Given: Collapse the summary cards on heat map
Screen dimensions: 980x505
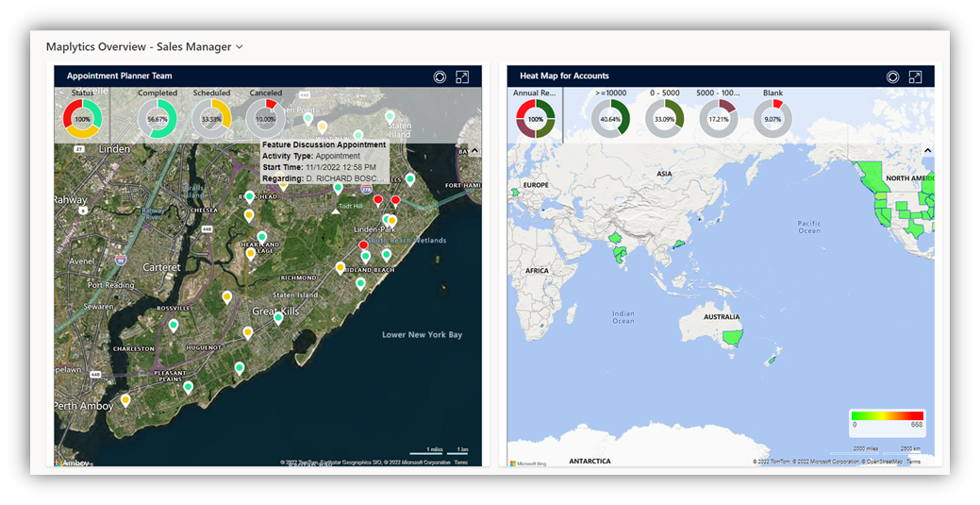Looking at the screenshot, I should 927,150.
